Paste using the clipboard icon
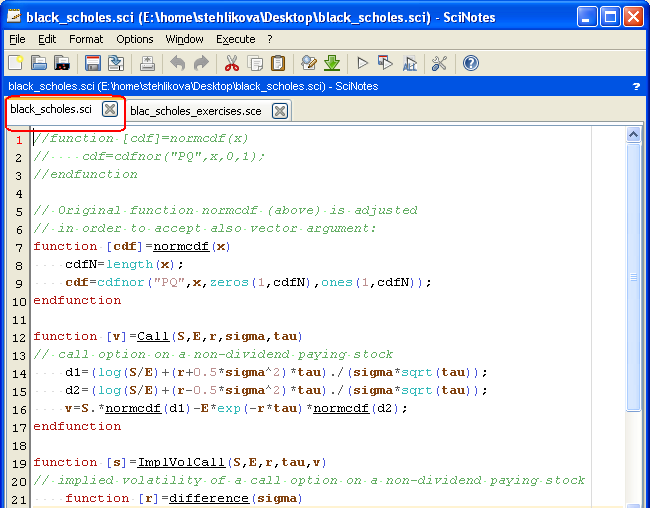Screen dimensions: 650x508 pos(278,63)
